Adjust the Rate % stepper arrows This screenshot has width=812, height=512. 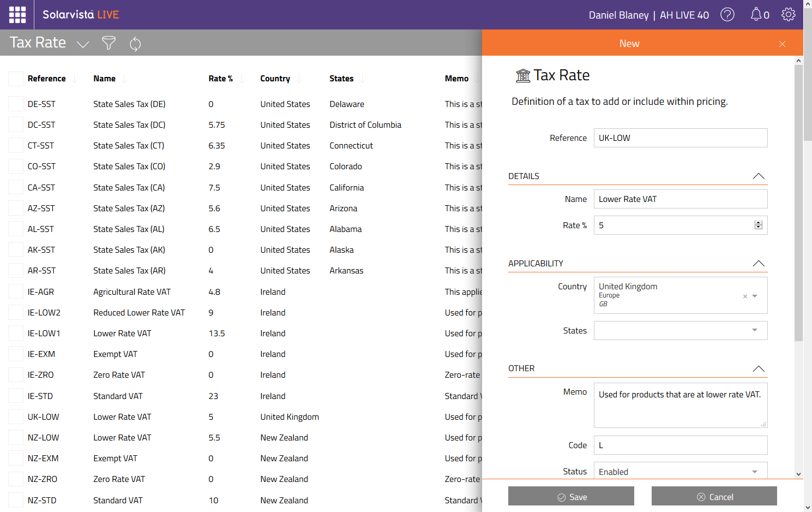pos(758,225)
